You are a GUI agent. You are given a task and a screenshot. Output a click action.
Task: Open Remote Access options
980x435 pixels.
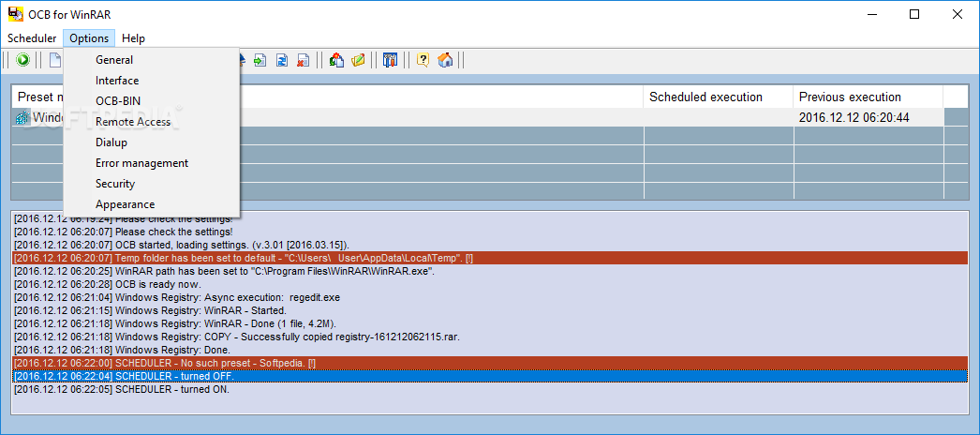[x=152, y=122]
